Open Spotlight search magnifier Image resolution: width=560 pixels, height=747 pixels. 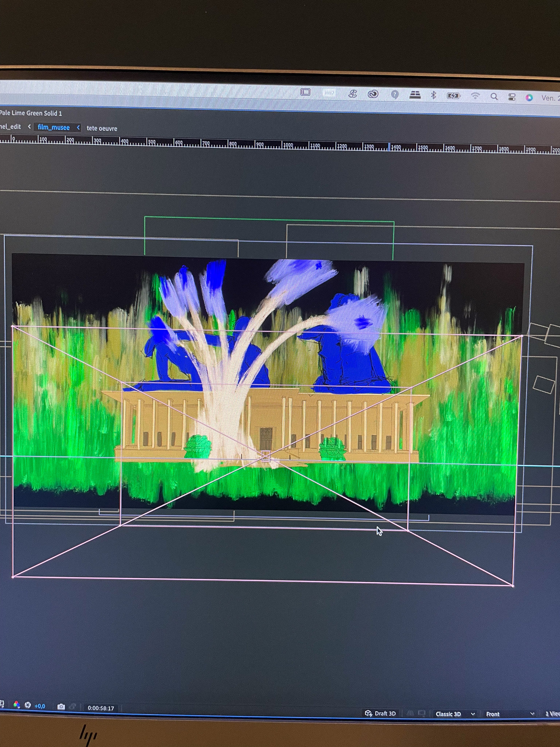[494, 97]
